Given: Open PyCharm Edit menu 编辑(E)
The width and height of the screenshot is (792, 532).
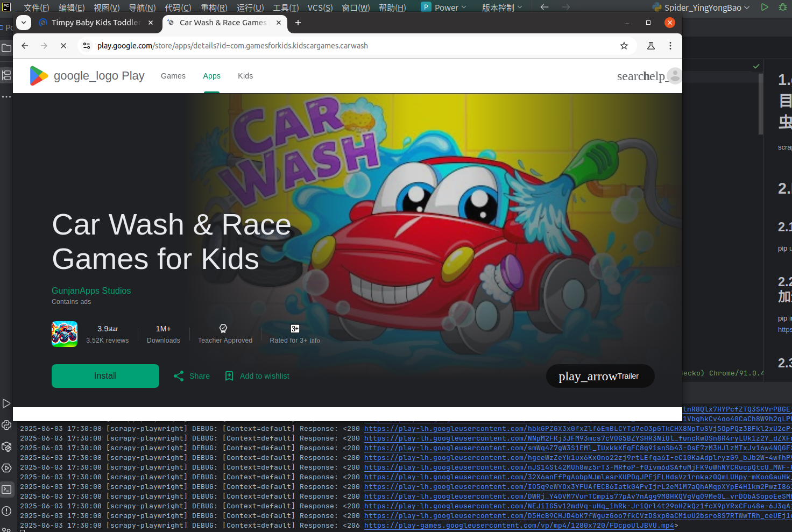Looking at the screenshot, I should (x=72, y=8).
